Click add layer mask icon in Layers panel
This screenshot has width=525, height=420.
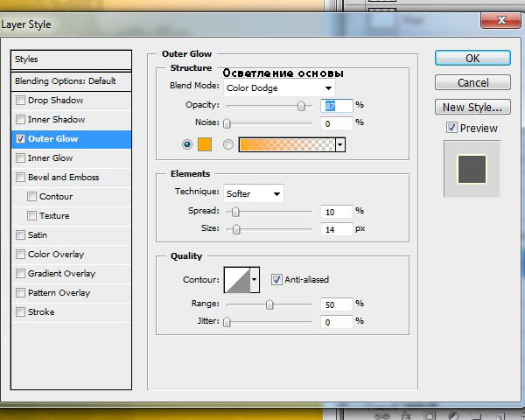tap(430, 416)
